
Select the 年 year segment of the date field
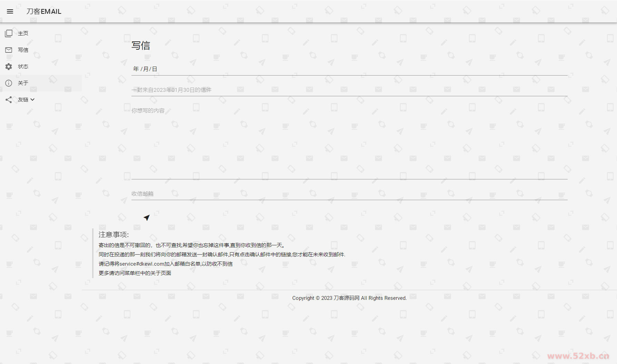136,69
